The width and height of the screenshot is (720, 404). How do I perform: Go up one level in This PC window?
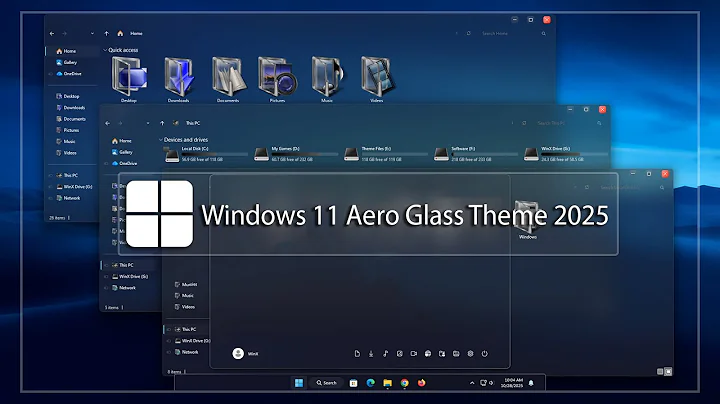click(162, 123)
